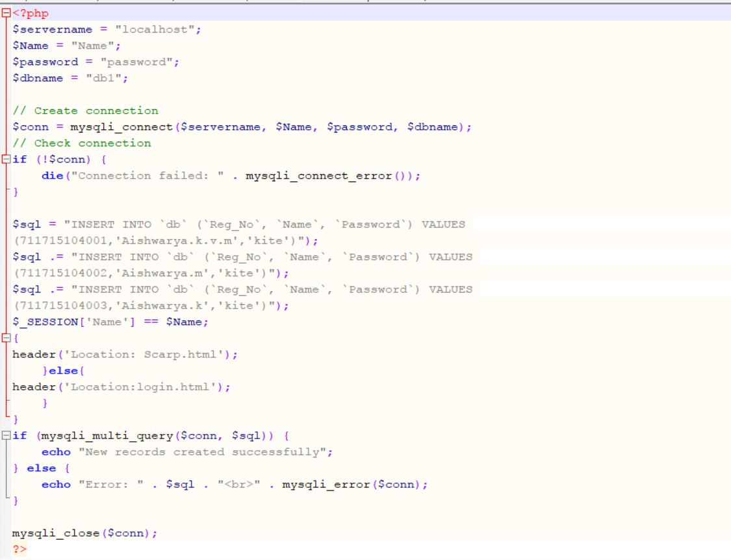This screenshot has height=560, width=731.
Task: Click the } else { line before echo Error
Action: click(x=42, y=468)
